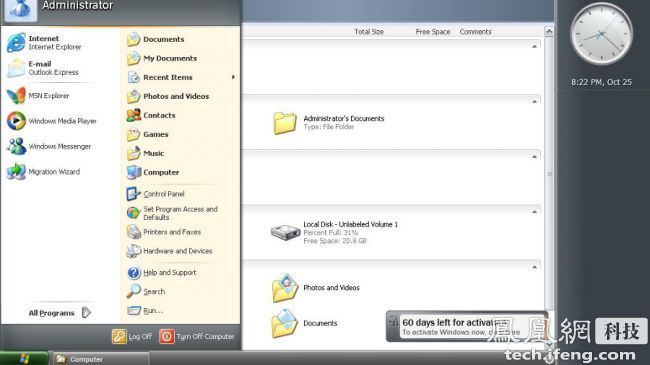The height and width of the screenshot is (365, 650).
Task: Open the Control Panel icon
Action: (x=133, y=194)
